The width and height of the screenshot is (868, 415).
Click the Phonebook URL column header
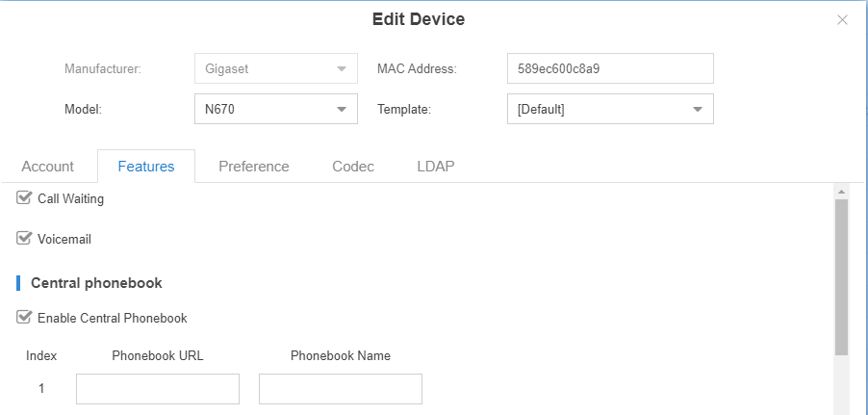coord(158,355)
